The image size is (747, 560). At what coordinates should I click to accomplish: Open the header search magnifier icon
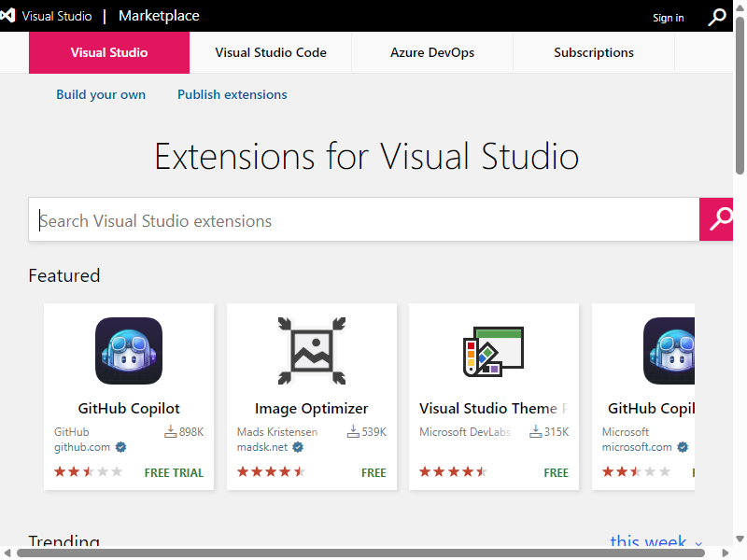[x=716, y=17]
